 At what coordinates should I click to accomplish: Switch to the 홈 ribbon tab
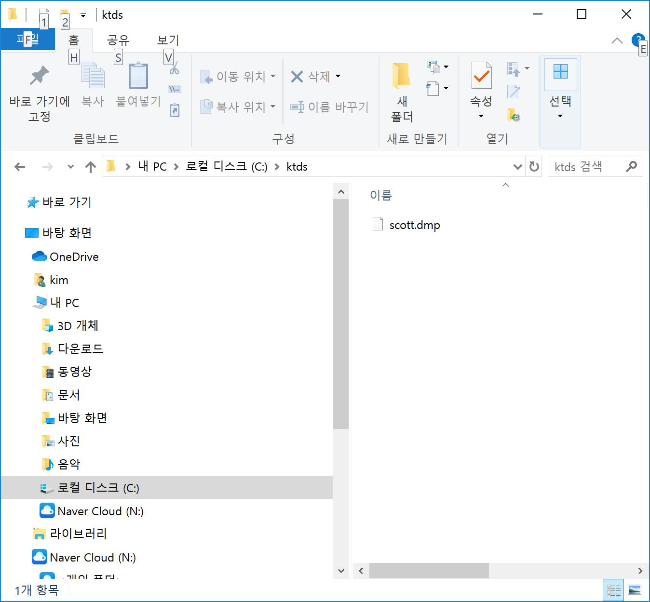coord(74,40)
